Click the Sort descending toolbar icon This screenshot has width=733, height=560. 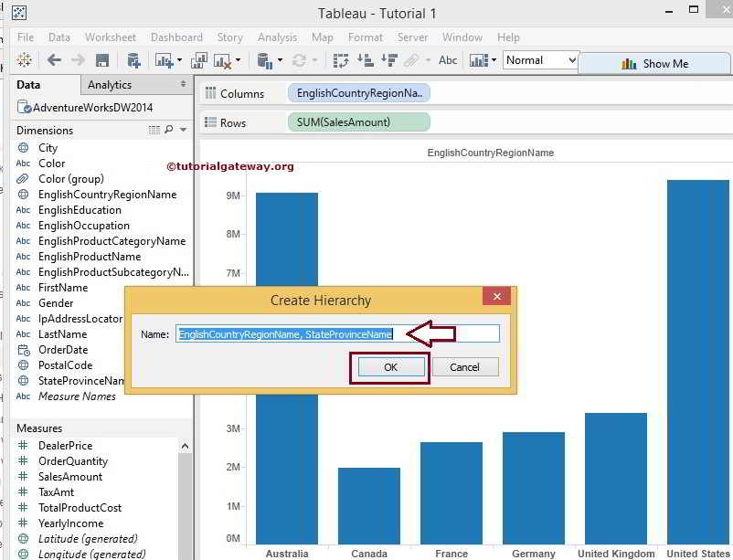click(x=388, y=60)
